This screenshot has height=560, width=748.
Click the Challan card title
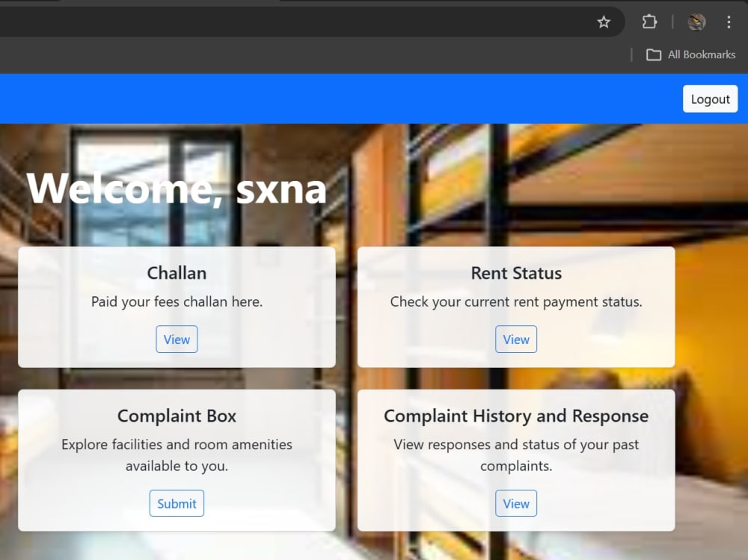(x=177, y=273)
